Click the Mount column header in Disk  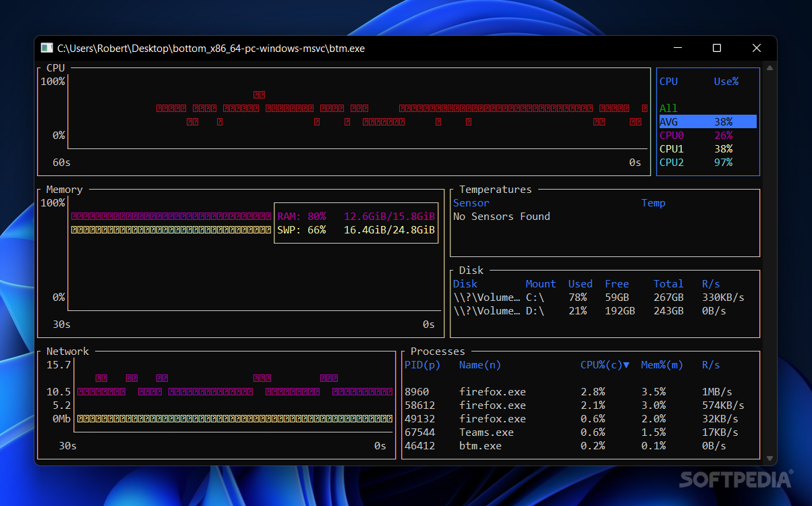click(x=541, y=284)
